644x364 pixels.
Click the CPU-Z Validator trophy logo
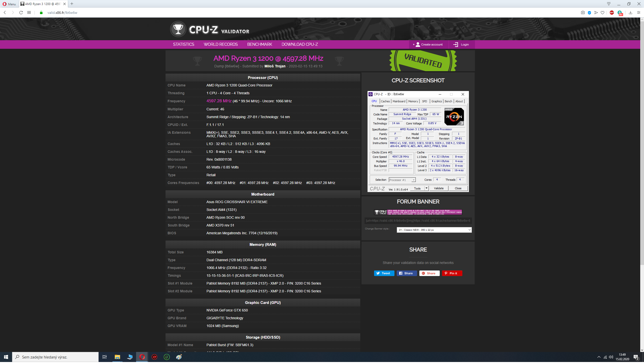(x=178, y=29)
